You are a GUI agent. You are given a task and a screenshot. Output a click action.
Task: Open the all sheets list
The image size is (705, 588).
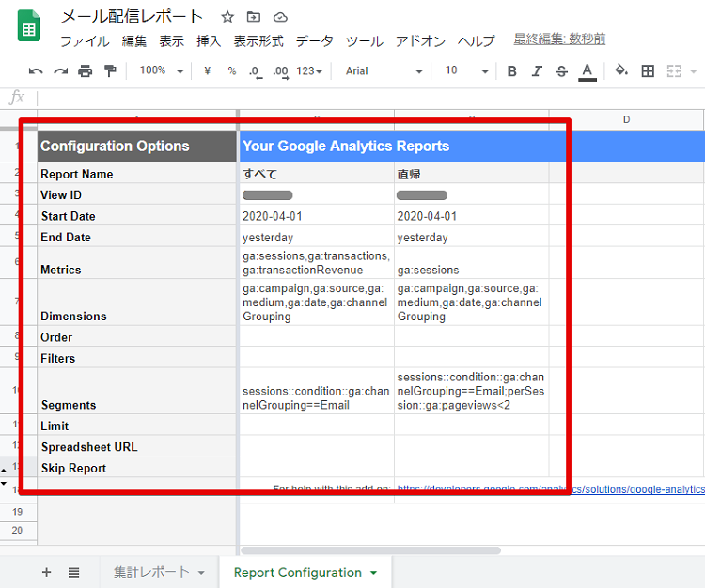pyautogui.click(x=73, y=572)
